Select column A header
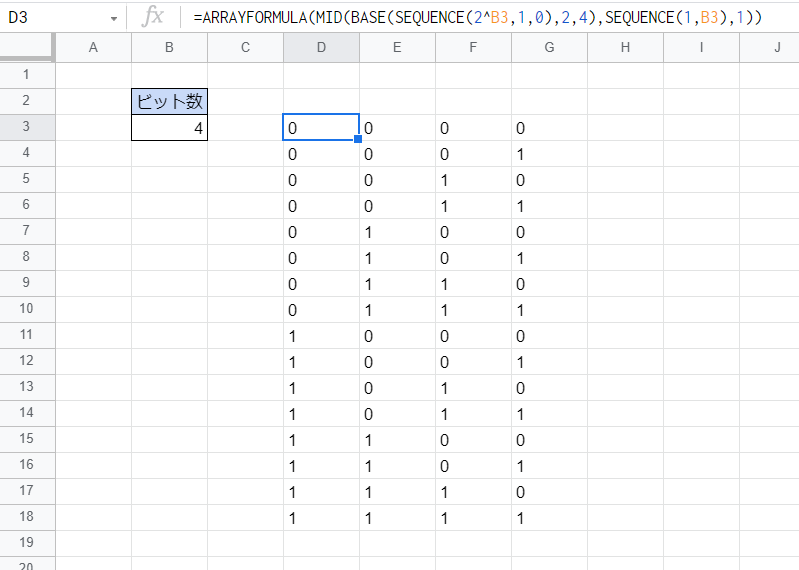The width and height of the screenshot is (799, 570). tap(93, 48)
